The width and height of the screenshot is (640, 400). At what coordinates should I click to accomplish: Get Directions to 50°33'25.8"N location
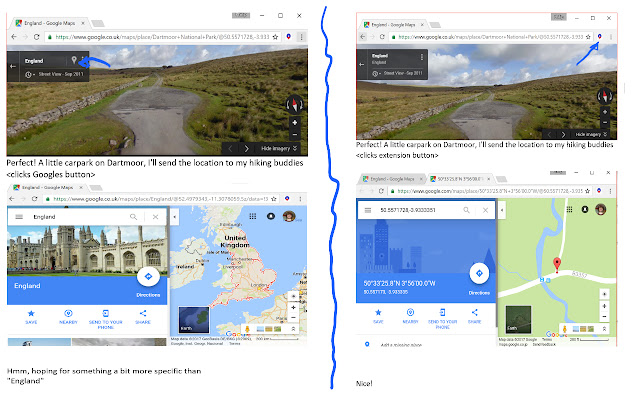[479, 274]
